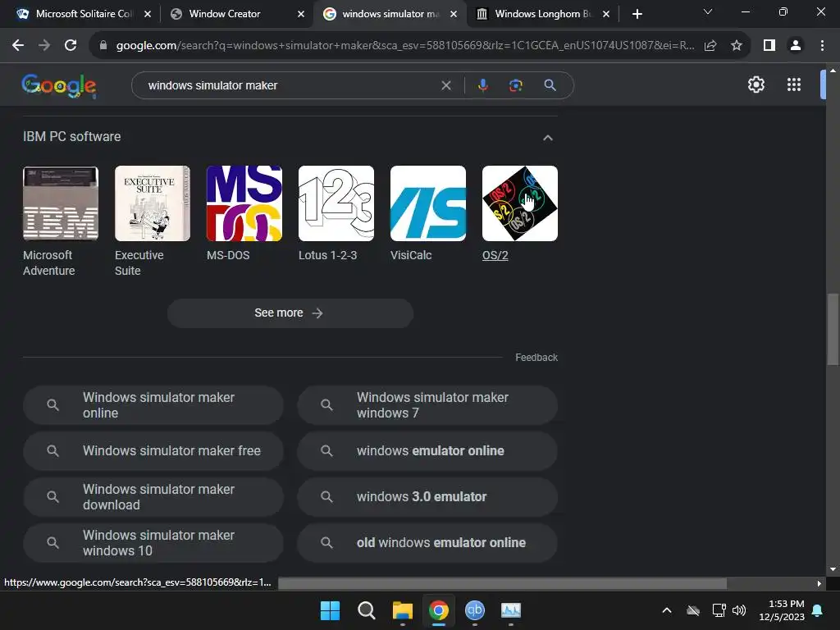This screenshot has width=840, height=630.
Task: Close the Microsoft Solitaire tab
Action: pos(148,14)
